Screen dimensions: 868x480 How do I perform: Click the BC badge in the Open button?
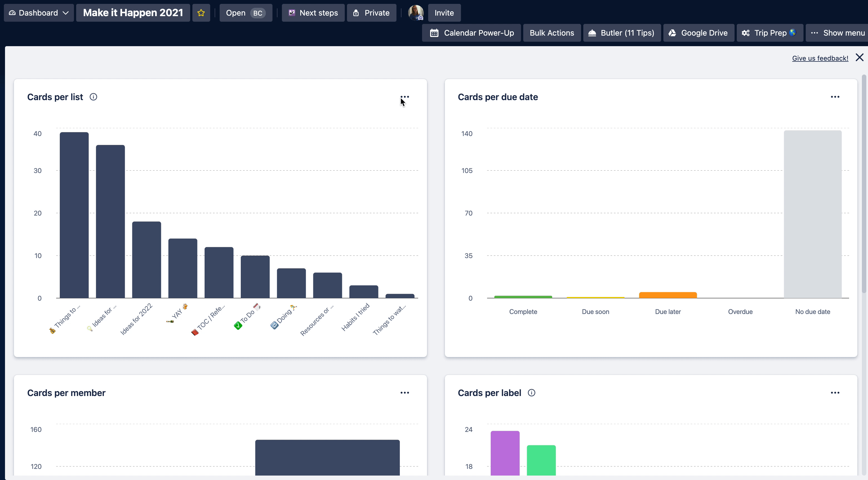(x=258, y=13)
